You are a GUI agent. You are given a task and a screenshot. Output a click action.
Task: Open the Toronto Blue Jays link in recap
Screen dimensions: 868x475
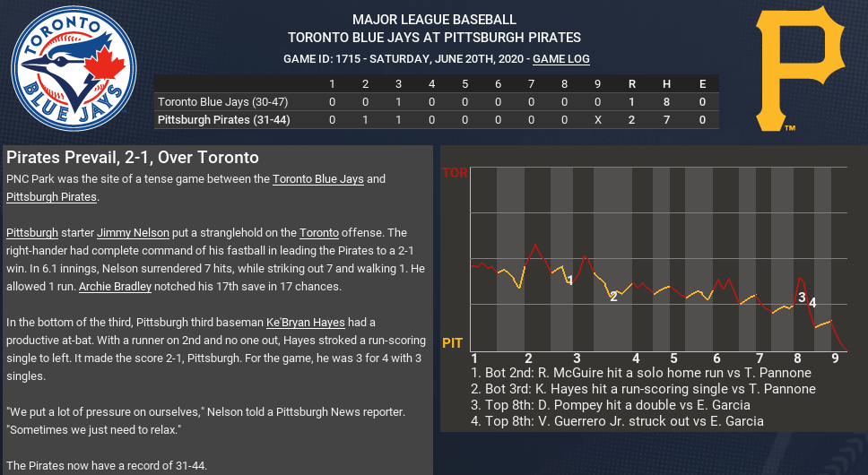coord(318,178)
